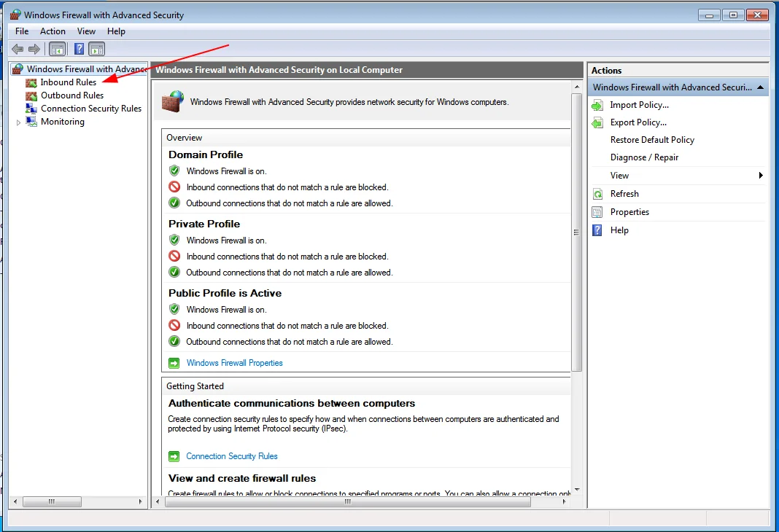Click the Domain Profile firewall-on green check icon
779x532 pixels.
(174, 171)
